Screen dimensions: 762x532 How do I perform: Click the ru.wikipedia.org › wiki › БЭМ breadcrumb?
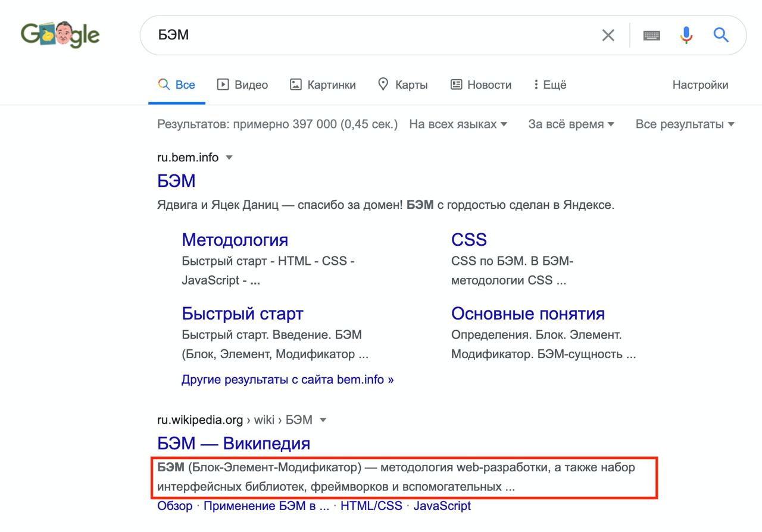coord(235,420)
